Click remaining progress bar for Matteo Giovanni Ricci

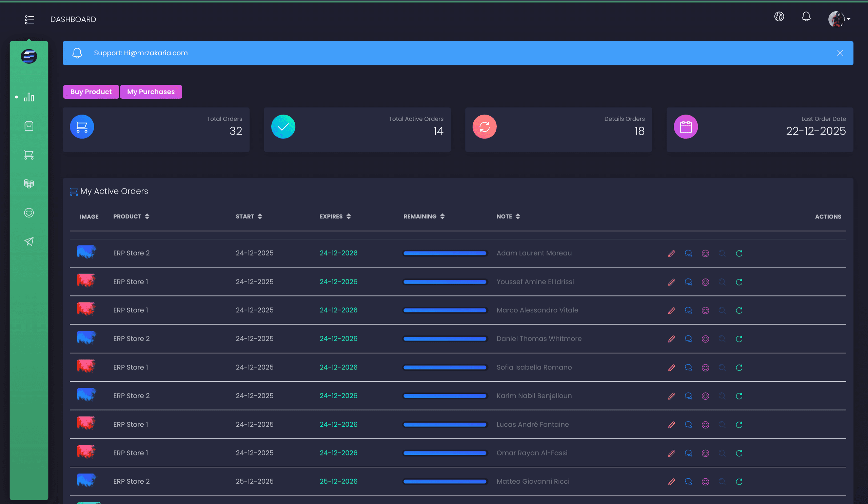(x=445, y=482)
